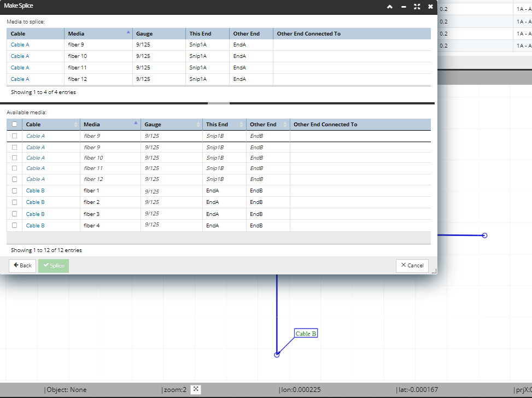The height and width of the screenshot is (398, 532).
Task: Open the Cable A link in Available media fiber 10 row
Action: tap(36, 158)
